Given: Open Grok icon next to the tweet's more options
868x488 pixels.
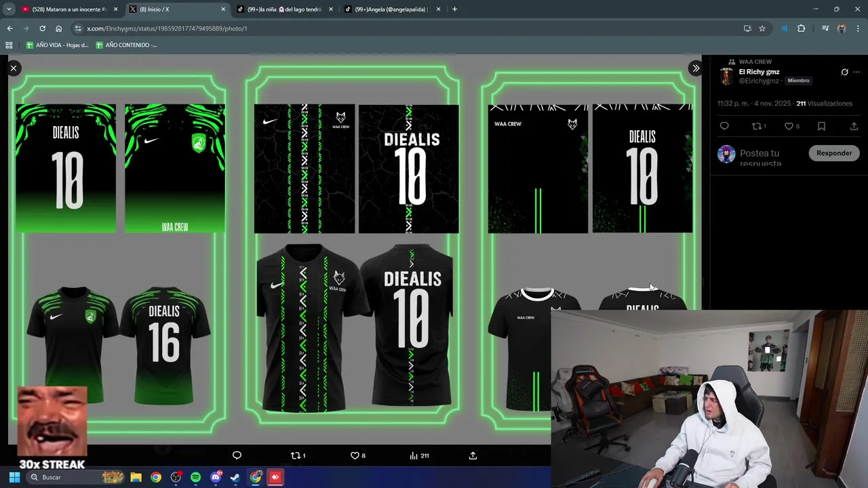Looking at the screenshot, I should [x=844, y=72].
